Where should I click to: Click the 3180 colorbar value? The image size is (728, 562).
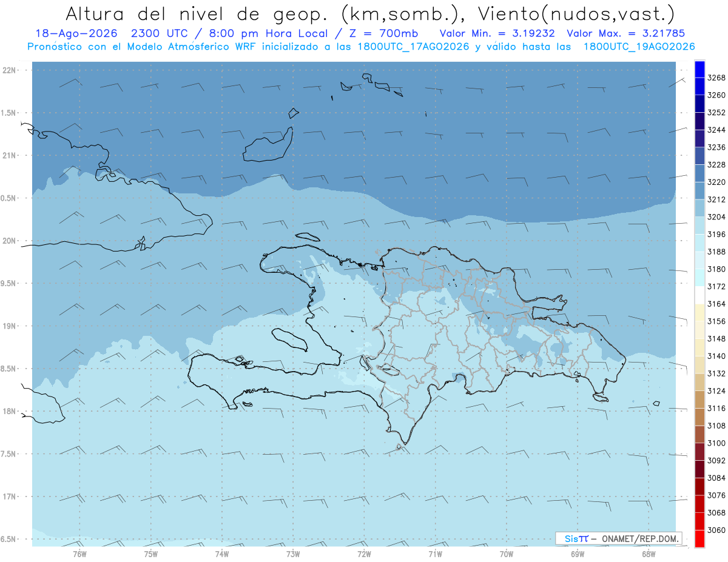coord(716,269)
